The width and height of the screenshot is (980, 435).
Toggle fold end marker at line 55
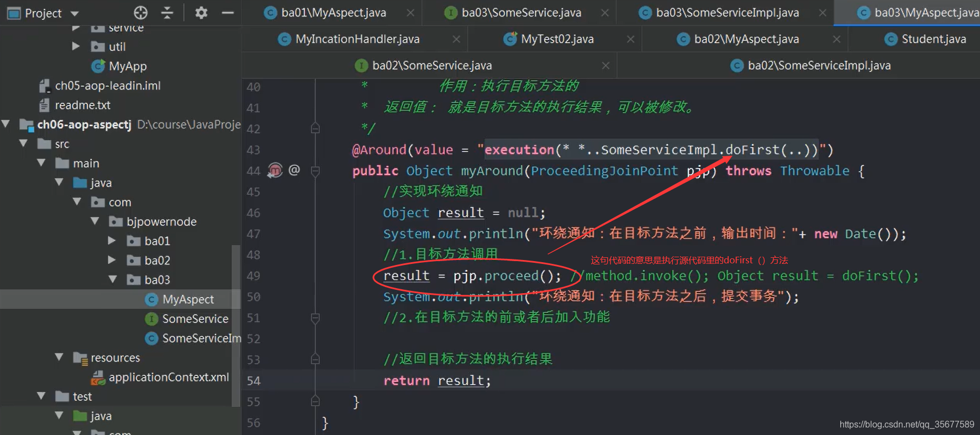point(315,401)
